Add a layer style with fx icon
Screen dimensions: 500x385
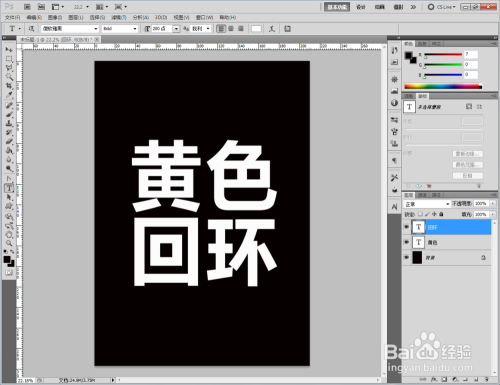coord(434,379)
